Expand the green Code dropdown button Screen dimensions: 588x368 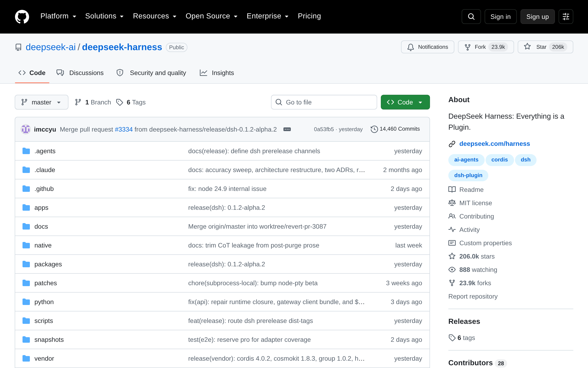[x=405, y=102]
